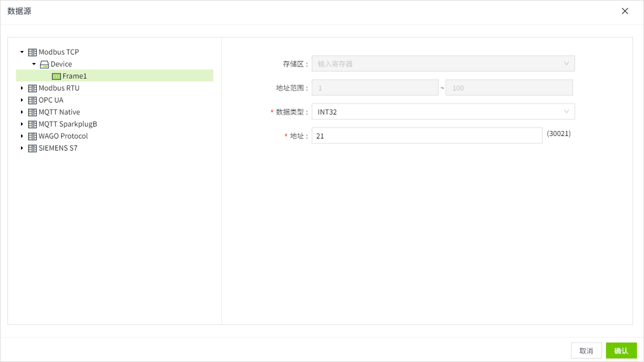
Task: Click the WAGO Protocol server icon
Action: point(32,136)
